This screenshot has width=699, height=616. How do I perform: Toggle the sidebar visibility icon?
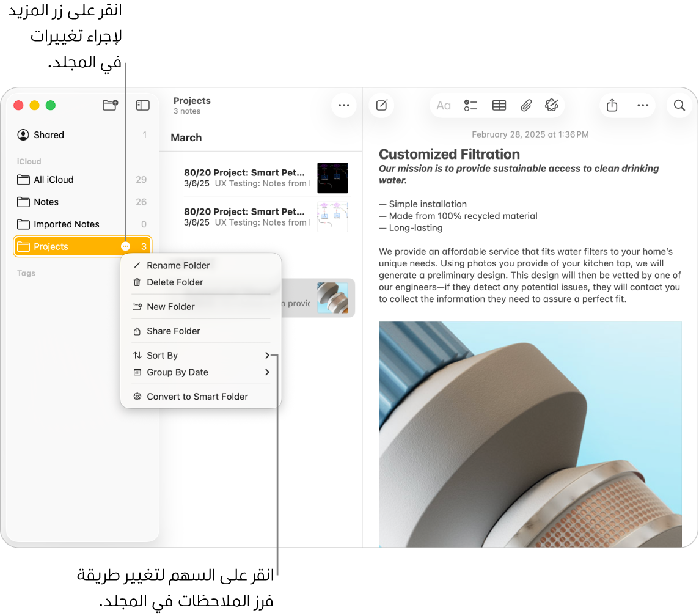142,105
